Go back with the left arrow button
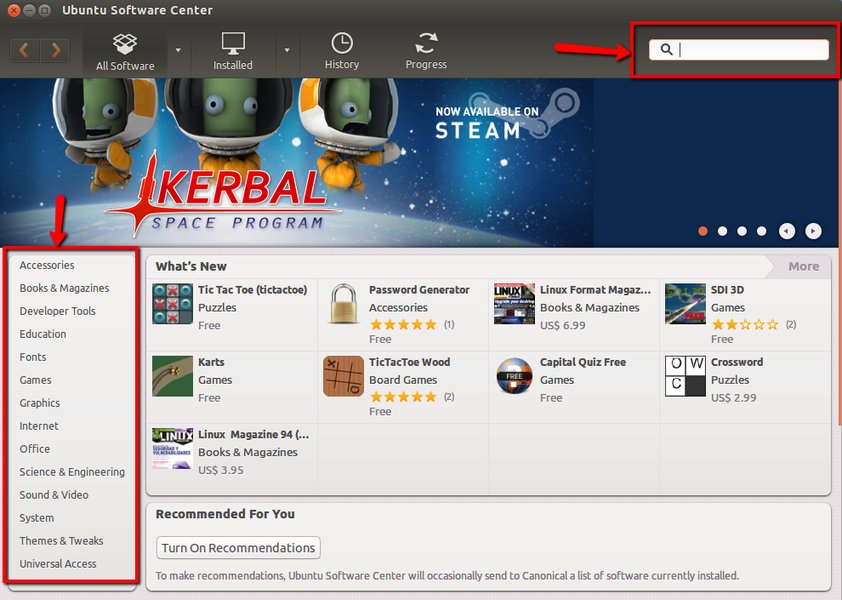This screenshot has width=842, height=600. tap(24, 50)
